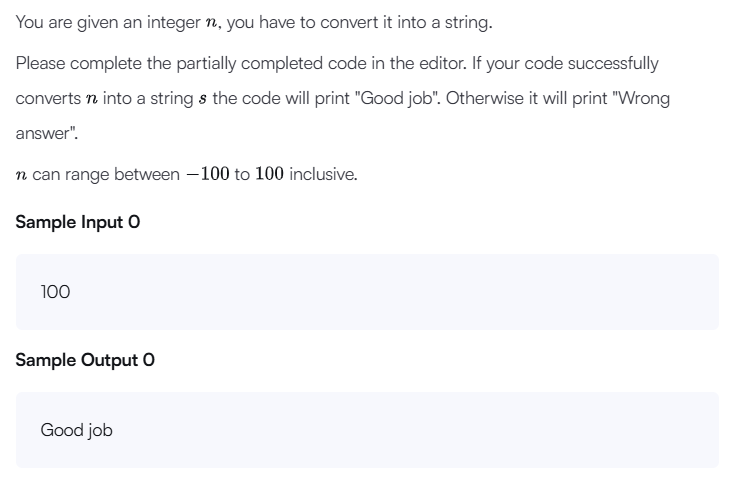This screenshot has width=737, height=486.
Task: Click the variable s in the description
Action: click(203, 99)
